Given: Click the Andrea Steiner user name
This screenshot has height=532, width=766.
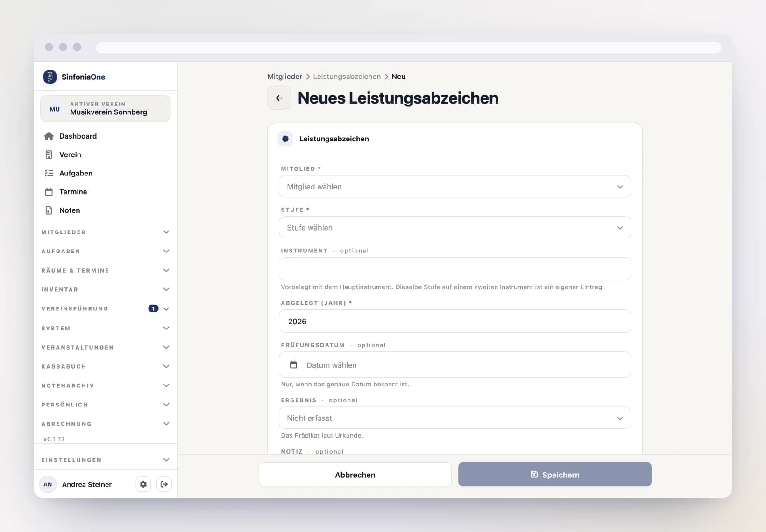Looking at the screenshot, I should (x=87, y=485).
